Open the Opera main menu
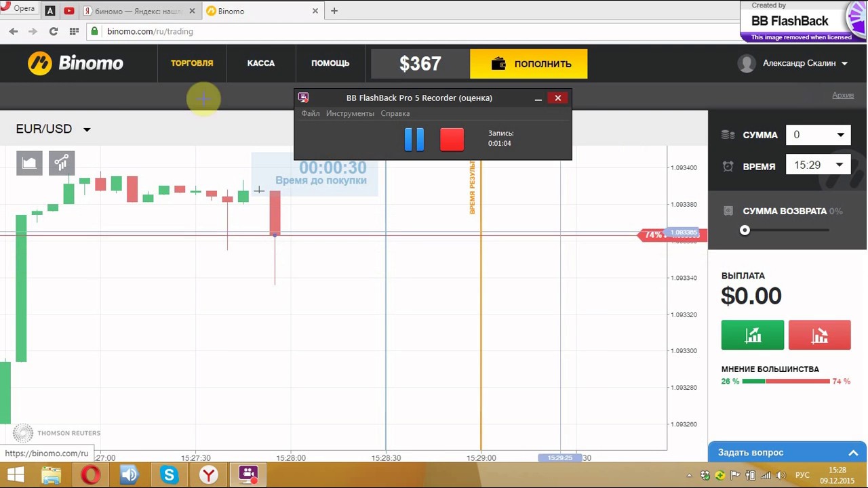Image resolution: width=868 pixels, height=488 pixels. coord(19,8)
